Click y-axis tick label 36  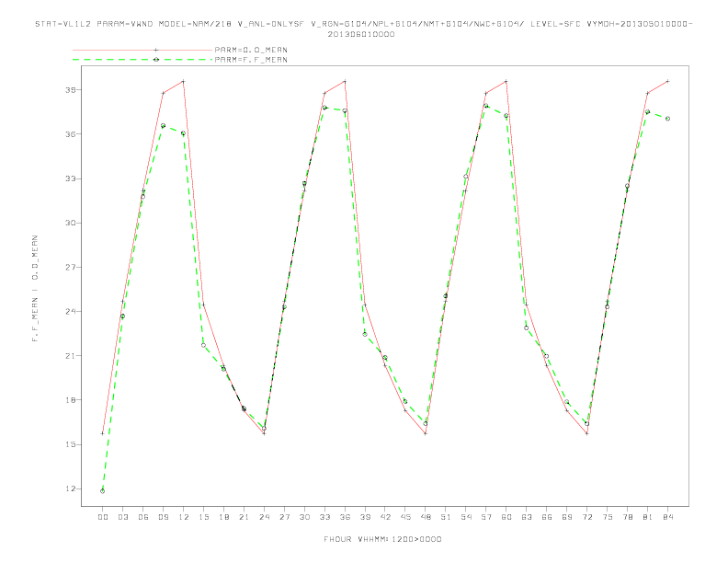pyautogui.click(x=71, y=134)
